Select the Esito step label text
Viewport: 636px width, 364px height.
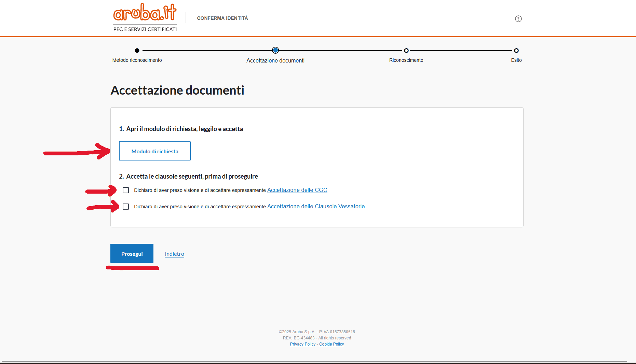pyautogui.click(x=516, y=60)
